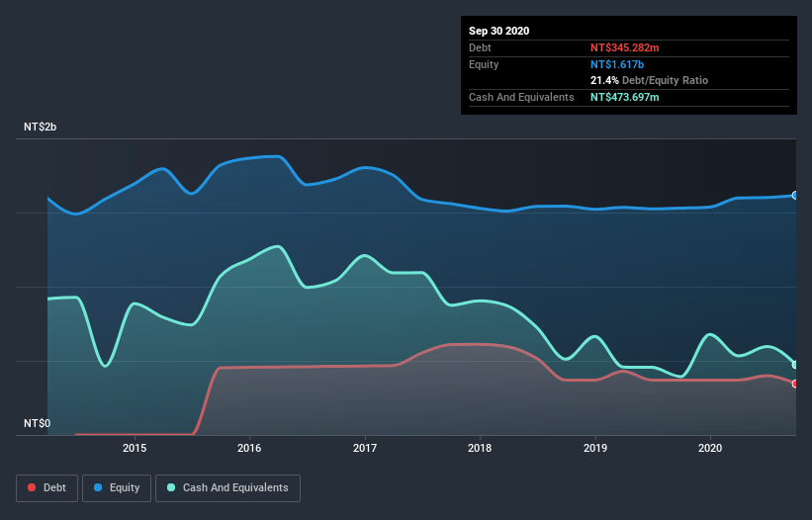This screenshot has width=812, height=520.
Task: Click the Sep 30 2020 tooltip date
Action: pos(498,31)
